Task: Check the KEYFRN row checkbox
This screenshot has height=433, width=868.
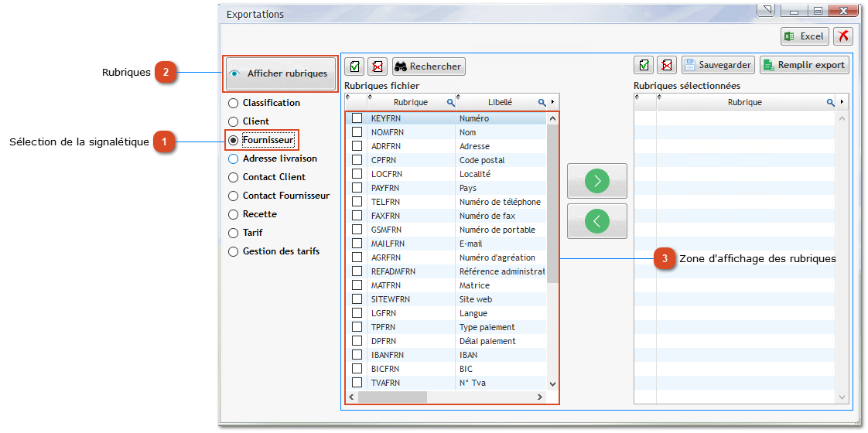Action: pos(357,118)
